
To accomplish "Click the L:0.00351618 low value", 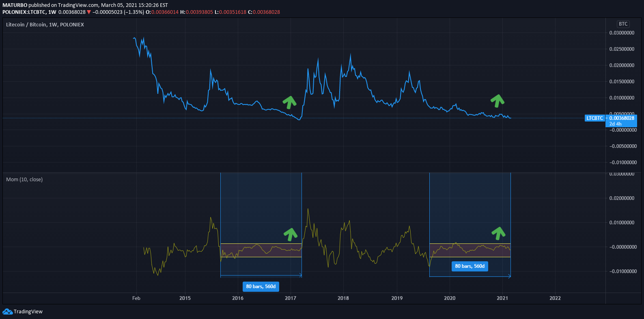I will click(x=230, y=12).
